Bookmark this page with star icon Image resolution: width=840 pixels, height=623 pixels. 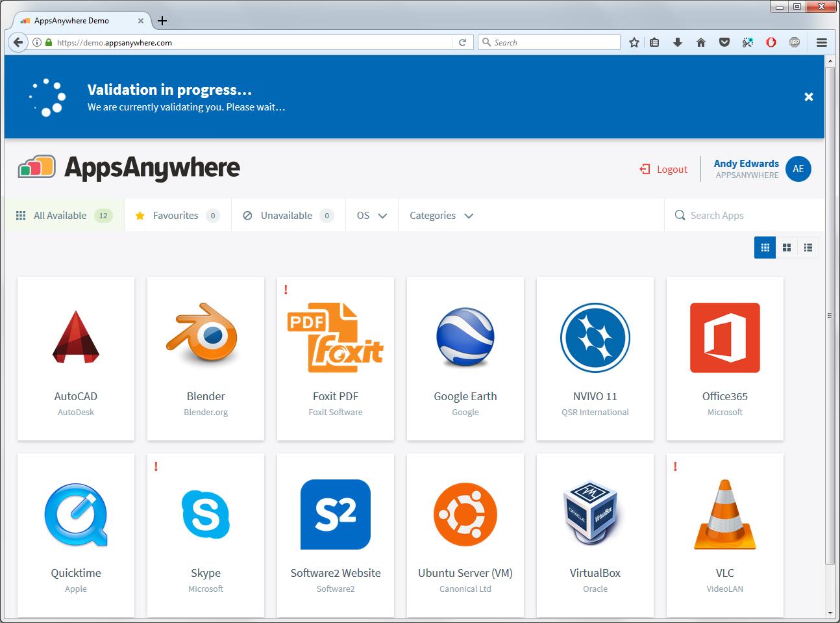[634, 42]
